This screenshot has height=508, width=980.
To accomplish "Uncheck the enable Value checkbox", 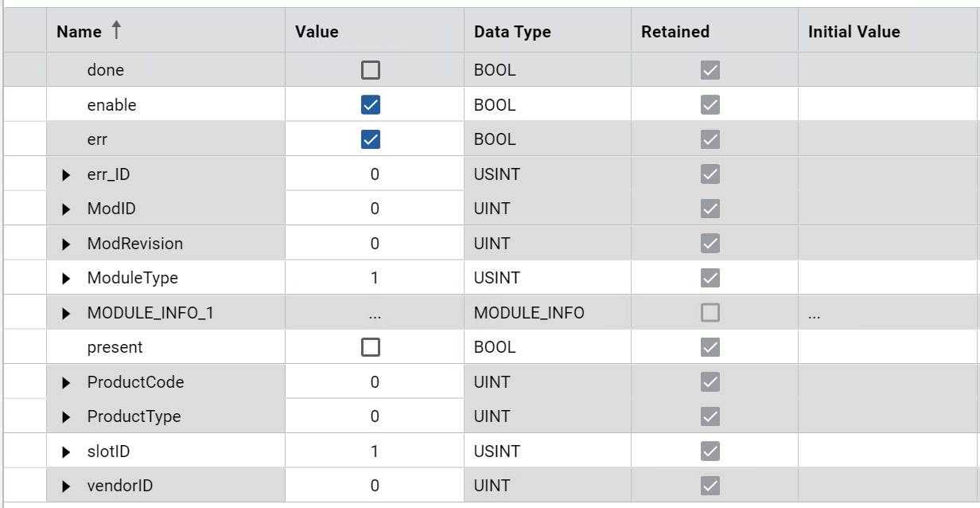I will click(x=371, y=105).
